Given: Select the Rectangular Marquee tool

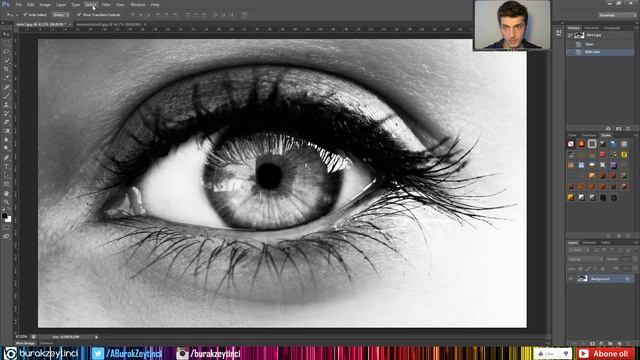Looking at the screenshot, I should (6, 43).
